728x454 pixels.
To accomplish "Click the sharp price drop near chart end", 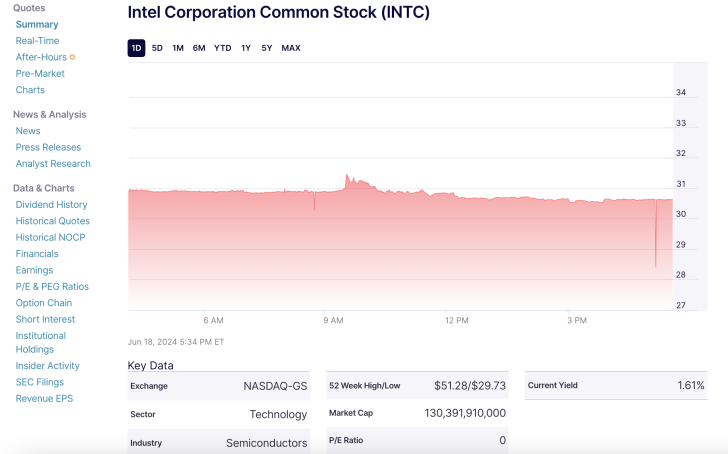I will [x=656, y=233].
